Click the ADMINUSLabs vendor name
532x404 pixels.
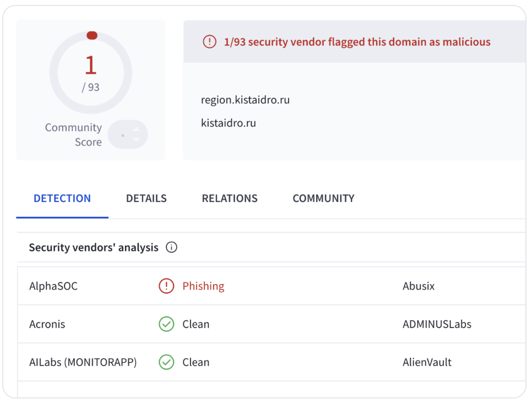[437, 324]
